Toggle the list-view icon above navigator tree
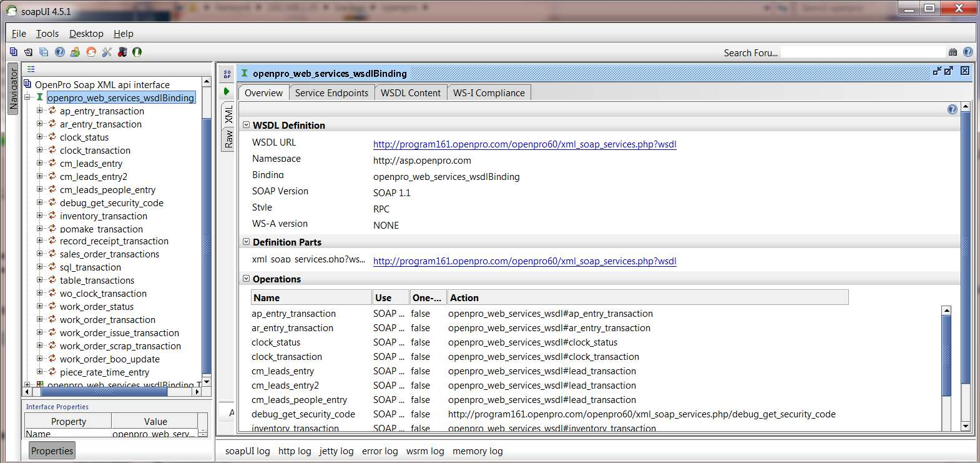980x463 pixels. [x=31, y=69]
